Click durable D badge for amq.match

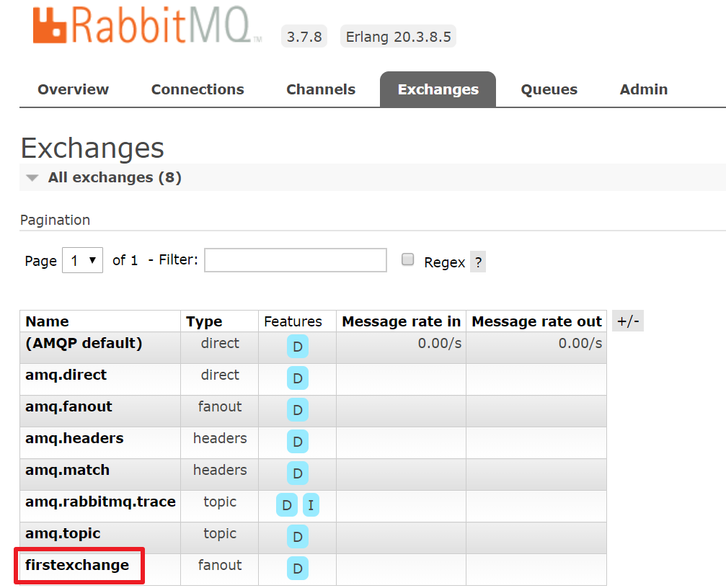point(298,473)
